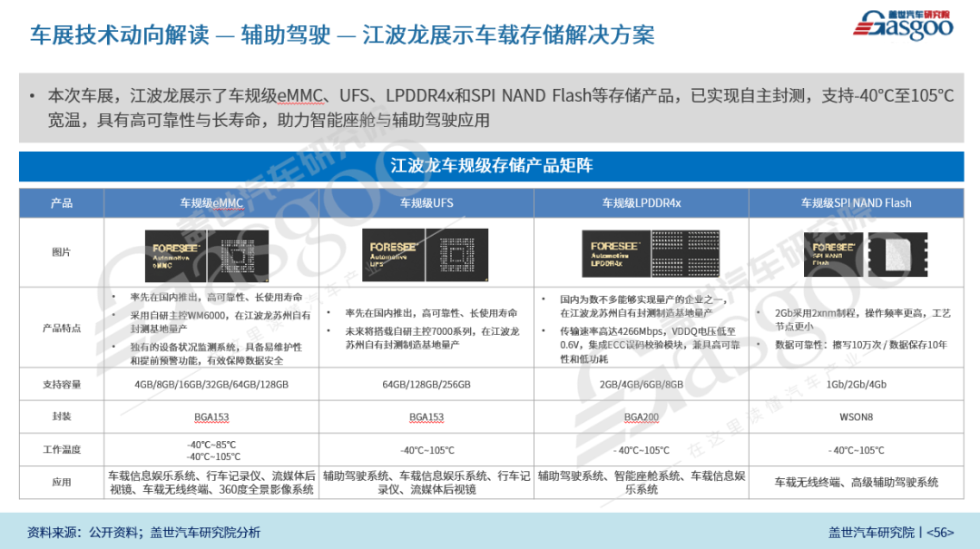Click the source note 资料来源：公开资料
980x549 pixels.
click(x=143, y=533)
